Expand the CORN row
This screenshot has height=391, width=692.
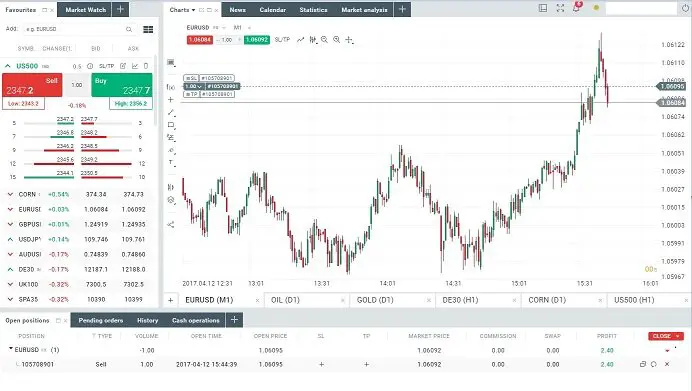click(10, 195)
